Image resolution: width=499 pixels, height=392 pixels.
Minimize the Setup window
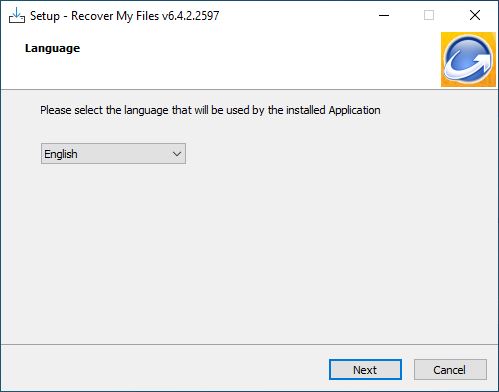click(x=384, y=15)
